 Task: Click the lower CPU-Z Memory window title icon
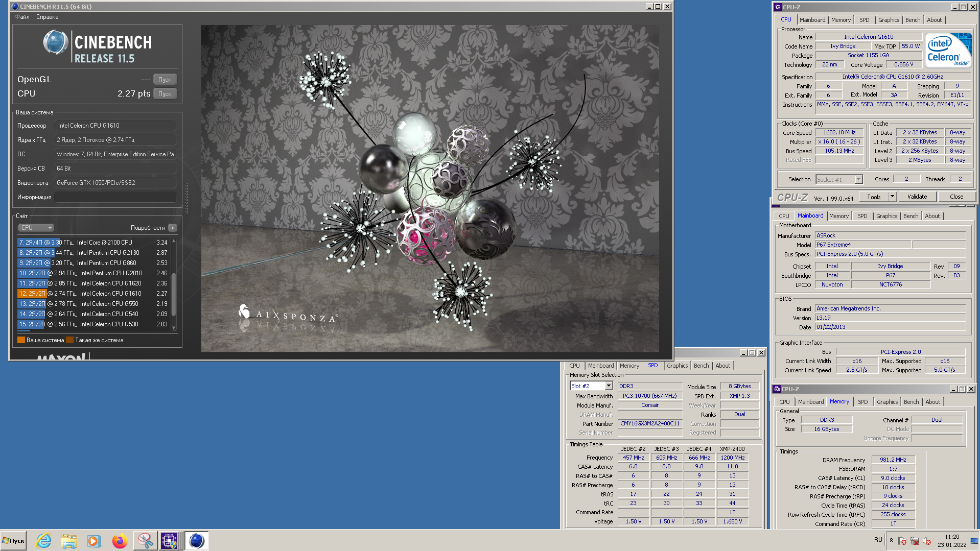[x=777, y=389]
